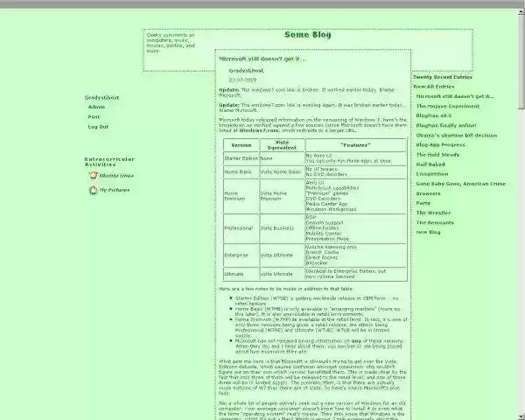Open The Hold Steady entry
Screen dimensions: 525x420
[x=437, y=155]
